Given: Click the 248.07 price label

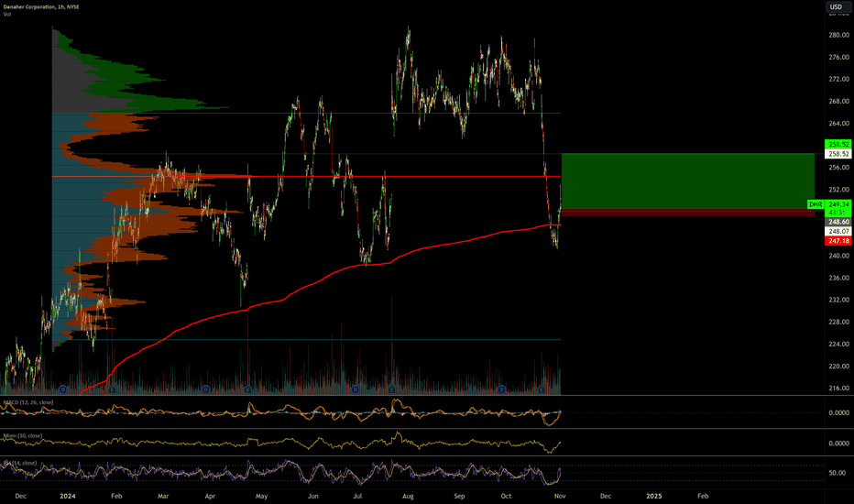Looking at the screenshot, I should tap(838, 232).
